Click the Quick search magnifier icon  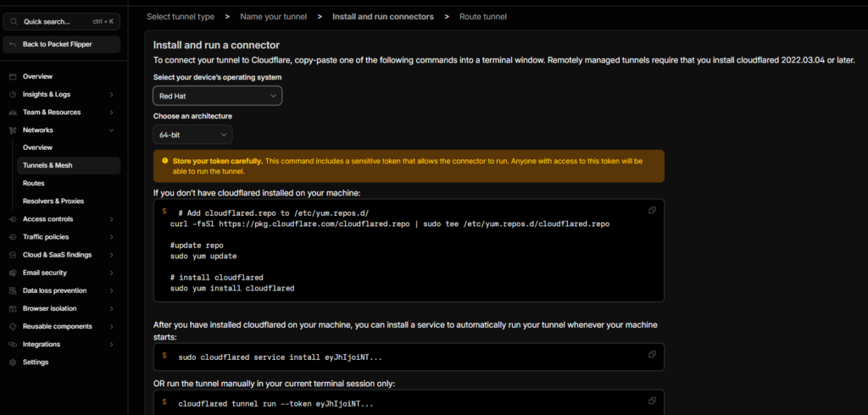click(14, 21)
